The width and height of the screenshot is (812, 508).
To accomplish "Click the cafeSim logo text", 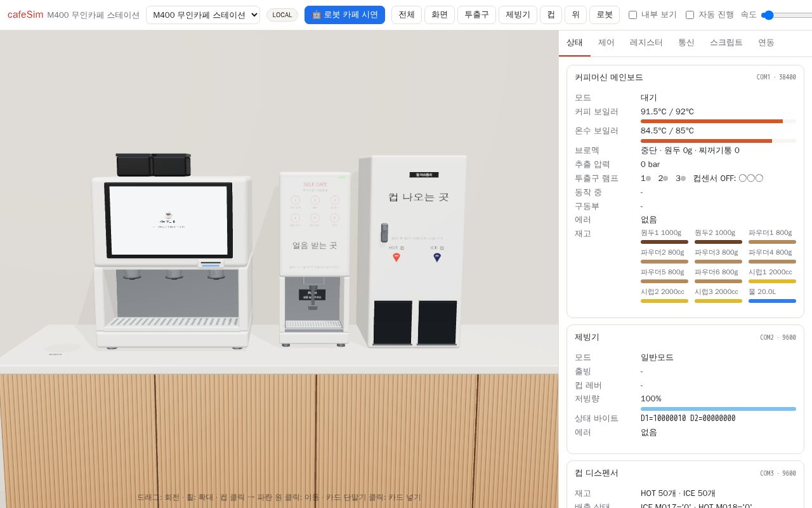I will [x=25, y=15].
